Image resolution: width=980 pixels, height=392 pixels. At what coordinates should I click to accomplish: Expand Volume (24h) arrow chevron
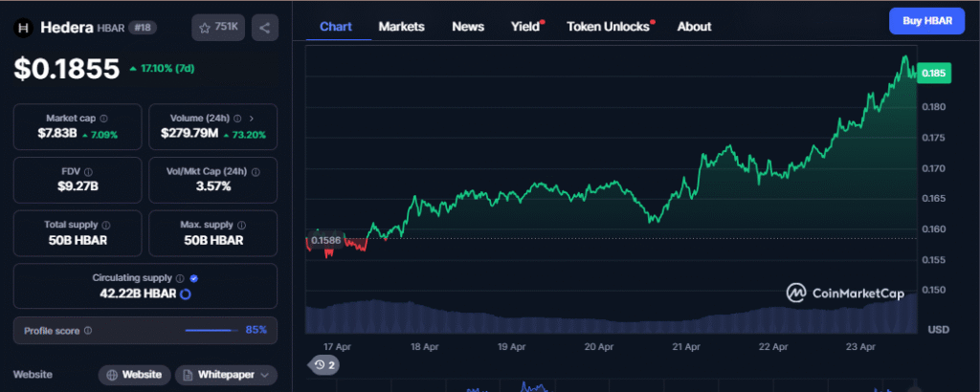252,118
